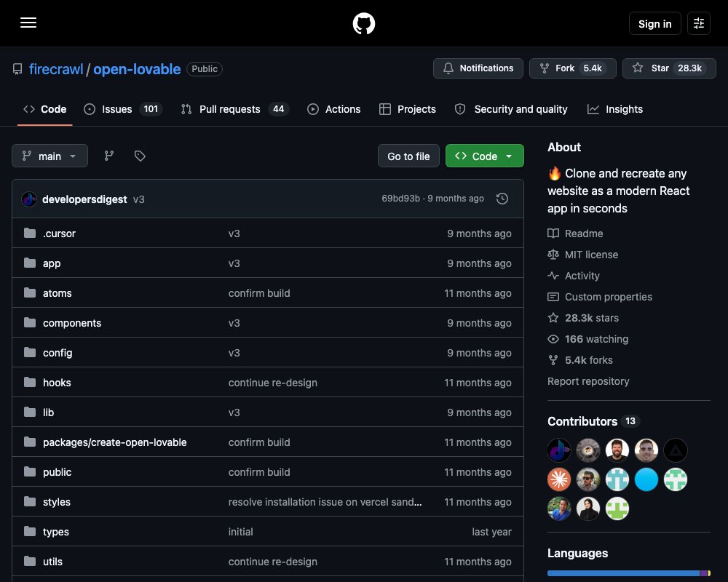Click the folder icon beside atoms

tap(30, 293)
